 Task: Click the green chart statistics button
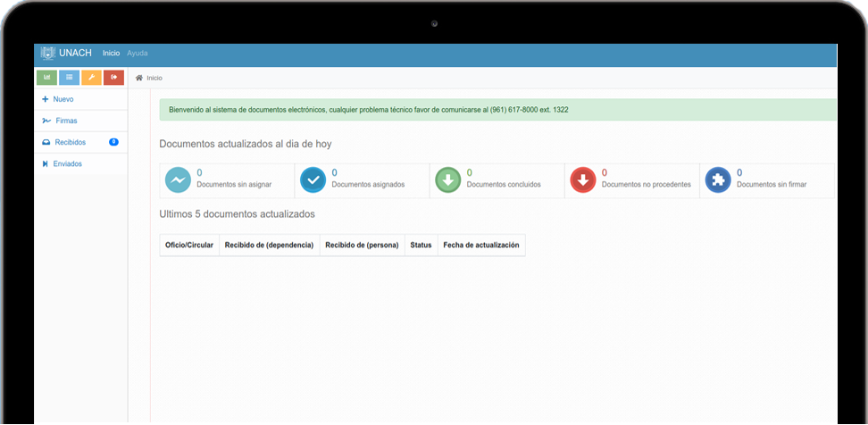point(47,78)
